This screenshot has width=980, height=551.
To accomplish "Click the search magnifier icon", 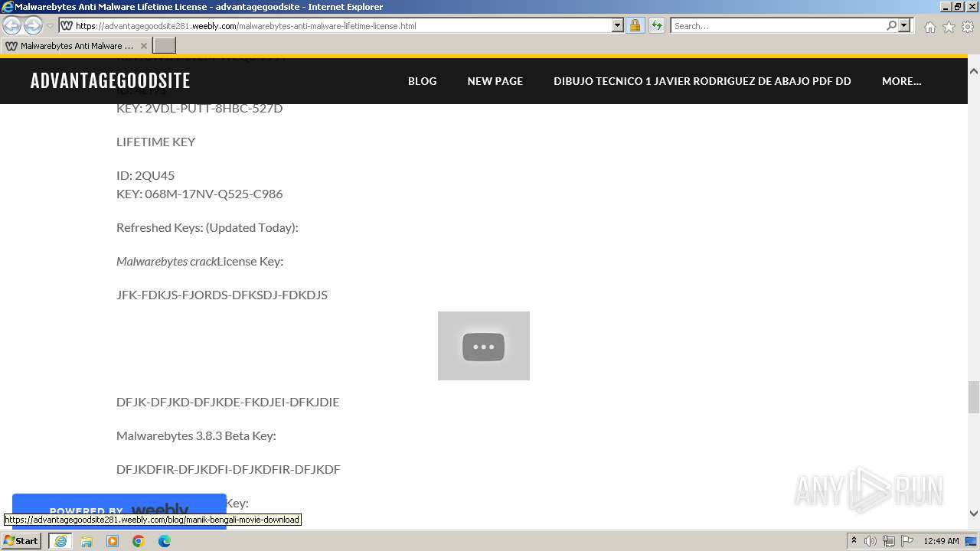I will coord(891,26).
